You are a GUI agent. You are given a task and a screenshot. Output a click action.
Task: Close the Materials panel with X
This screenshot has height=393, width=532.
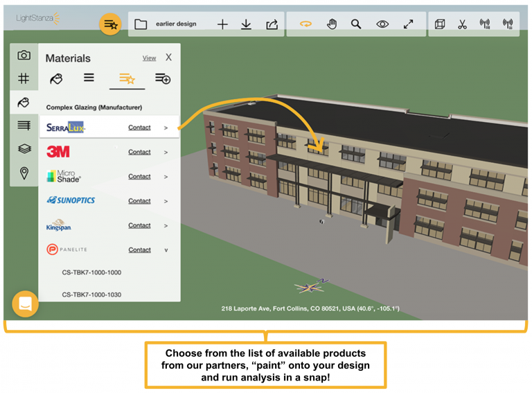[168, 58]
